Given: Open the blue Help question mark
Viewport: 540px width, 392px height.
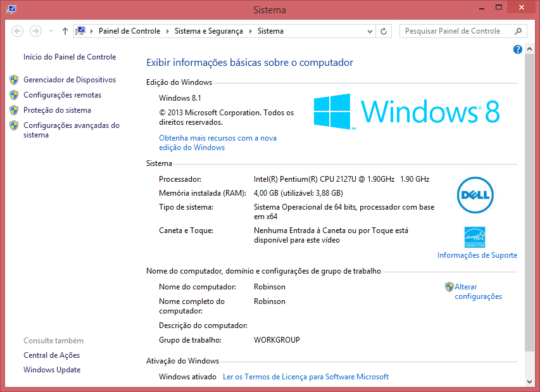Looking at the screenshot, I should pos(518,49).
